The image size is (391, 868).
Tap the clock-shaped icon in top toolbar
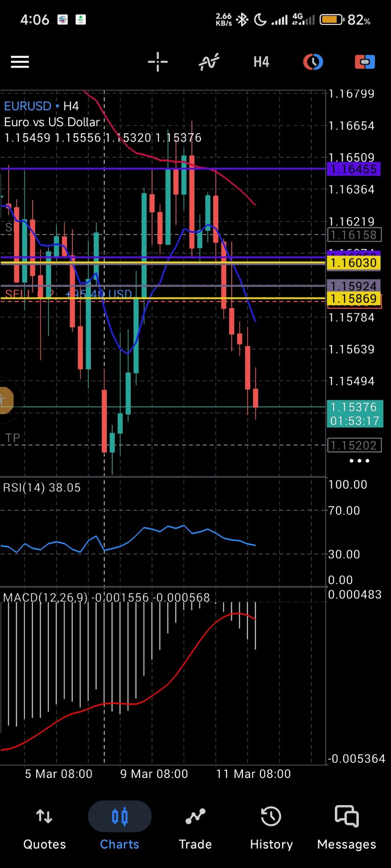pos(313,62)
